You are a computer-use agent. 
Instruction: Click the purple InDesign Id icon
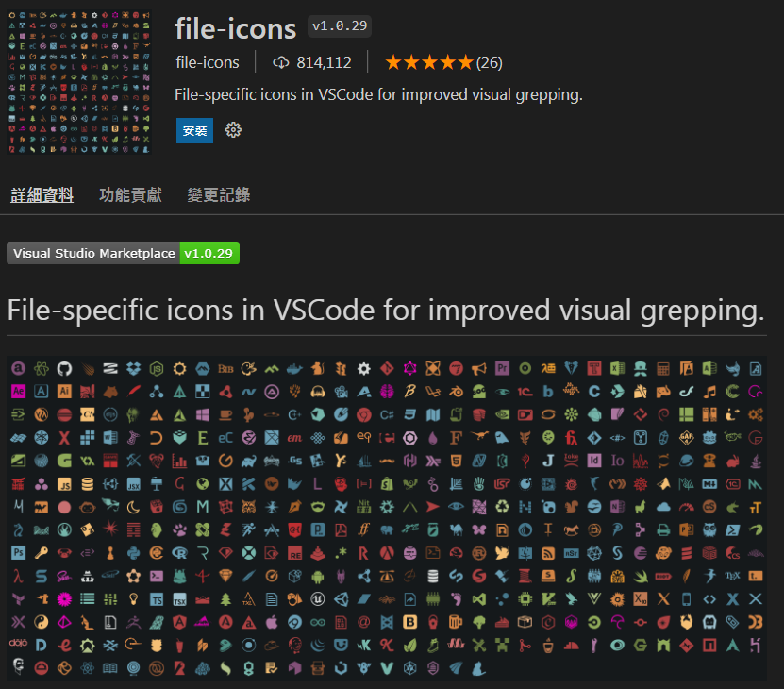pyautogui.click(x=594, y=461)
